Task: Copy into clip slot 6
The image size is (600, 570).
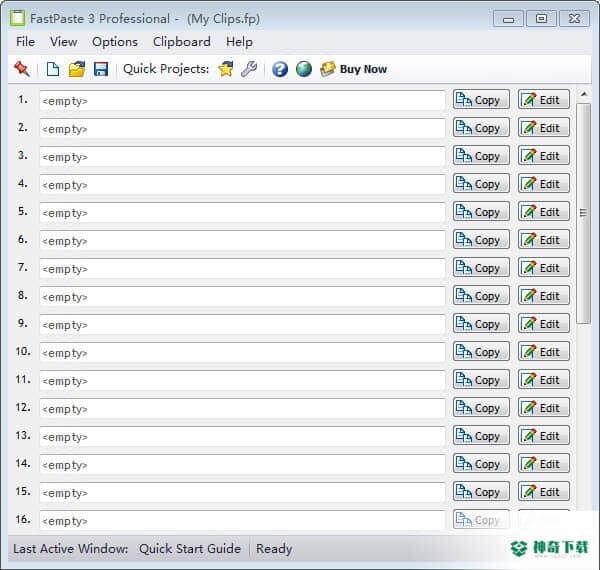Action: point(481,239)
